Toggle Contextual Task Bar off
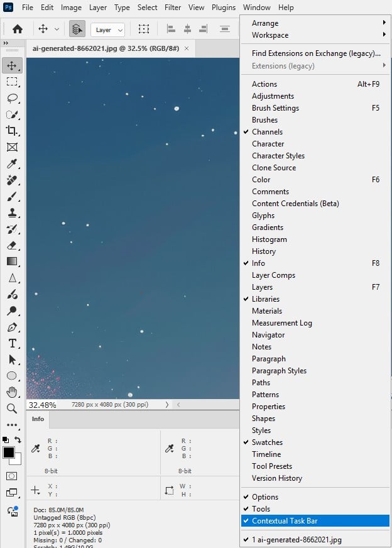The width and height of the screenshot is (392, 548). pos(315,520)
